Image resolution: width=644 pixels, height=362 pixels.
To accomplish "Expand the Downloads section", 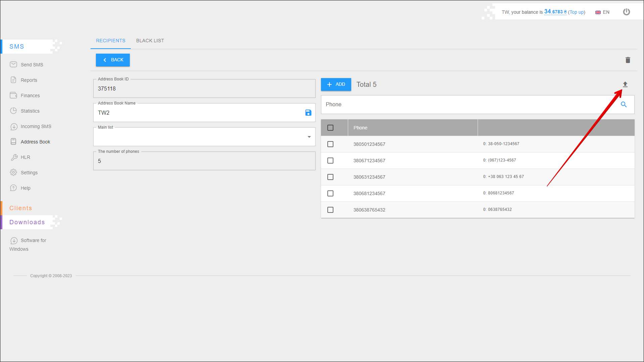I will (x=27, y=222).
